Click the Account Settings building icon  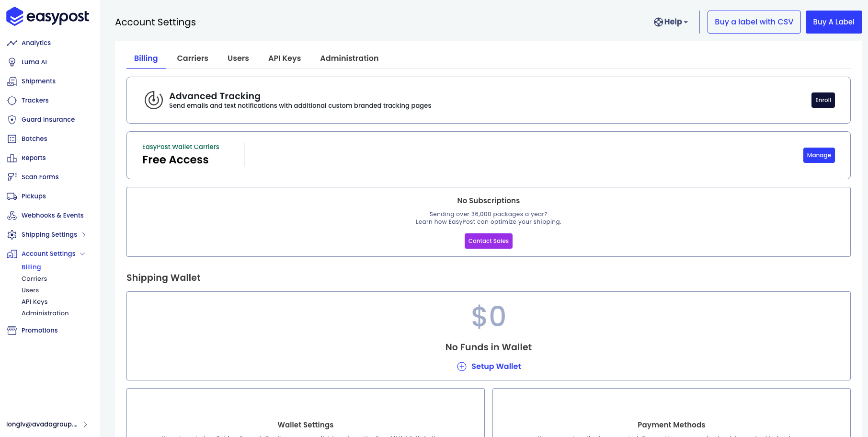(x=12, y=254)
